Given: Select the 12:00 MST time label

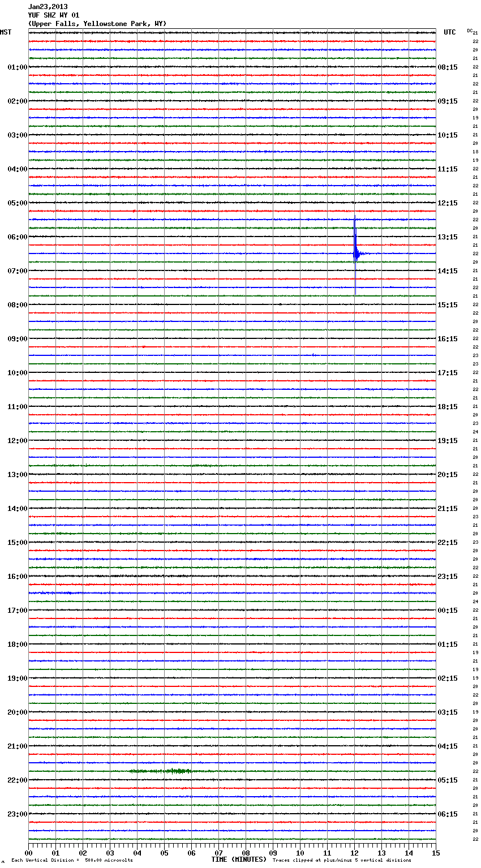Looking at the screenshot, I should (18, 441).
